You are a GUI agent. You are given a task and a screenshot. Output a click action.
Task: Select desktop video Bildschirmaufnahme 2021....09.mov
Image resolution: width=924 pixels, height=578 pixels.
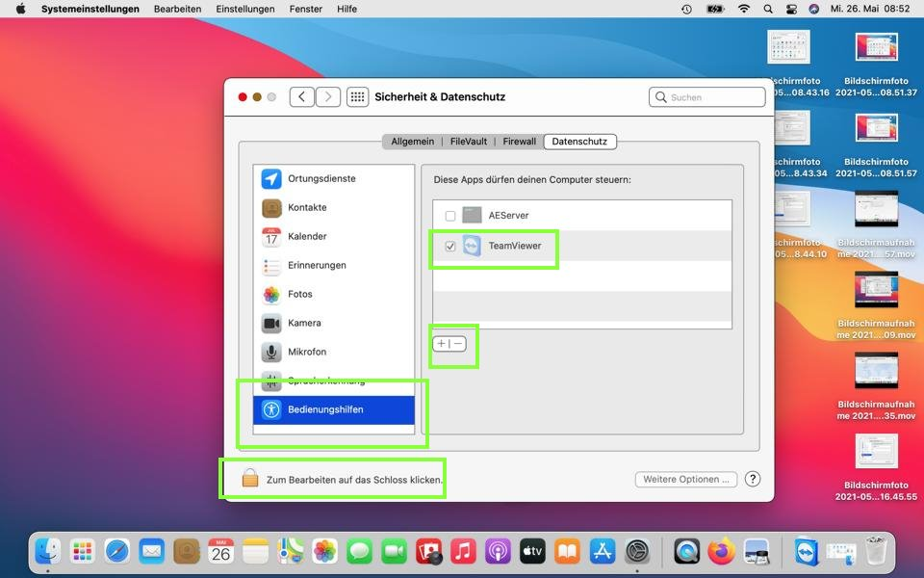876,306
